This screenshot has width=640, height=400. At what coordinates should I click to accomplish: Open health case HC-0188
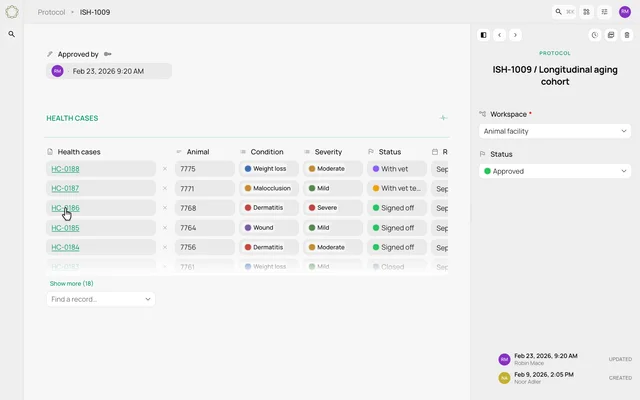pyautogui.click(x=65, y=169)
